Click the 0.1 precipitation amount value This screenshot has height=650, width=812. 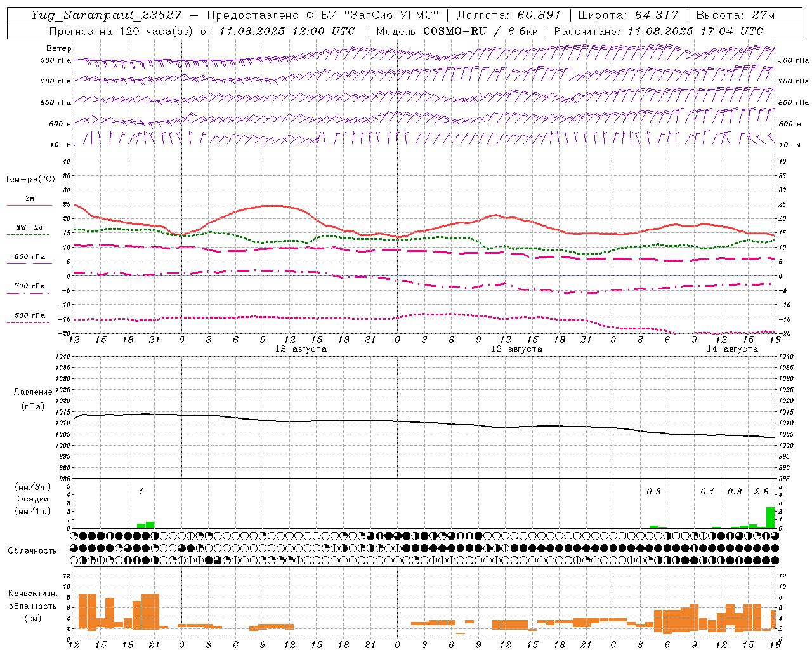(x=707, y=492)
